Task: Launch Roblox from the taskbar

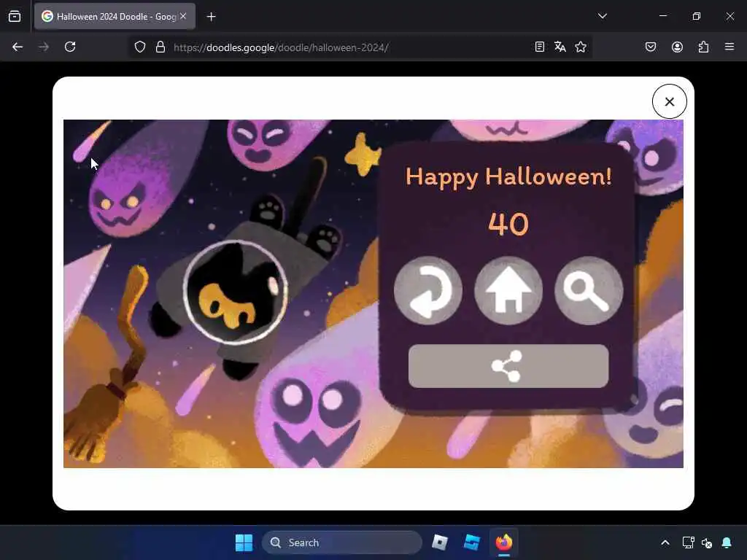Action: pyautogui.click(x=440, y=542)
